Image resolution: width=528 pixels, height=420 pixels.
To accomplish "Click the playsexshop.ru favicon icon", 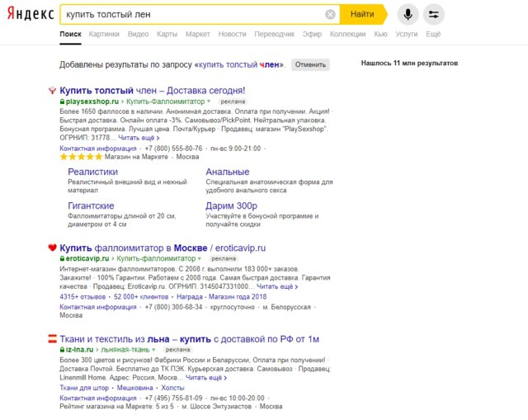I will coord(52,90).
